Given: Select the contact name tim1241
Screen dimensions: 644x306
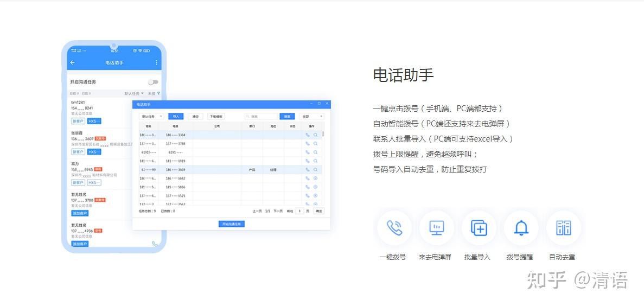Looking at the screenshot, I should pos(78,103).
